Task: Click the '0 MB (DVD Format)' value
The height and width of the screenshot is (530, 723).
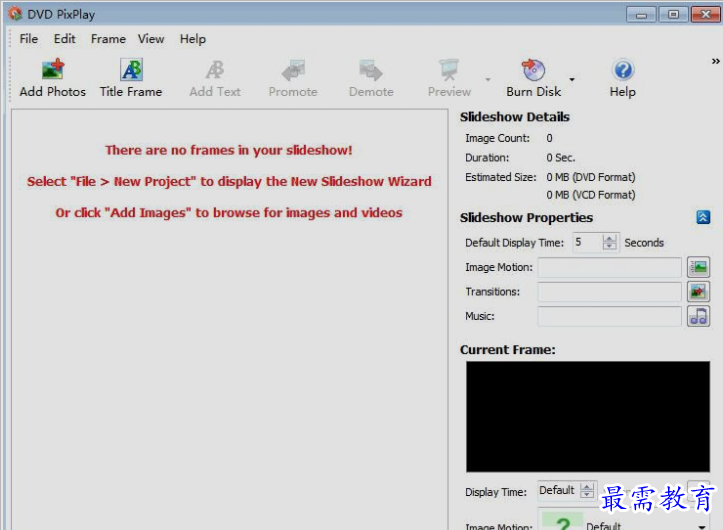Action: tap(591, 177)
